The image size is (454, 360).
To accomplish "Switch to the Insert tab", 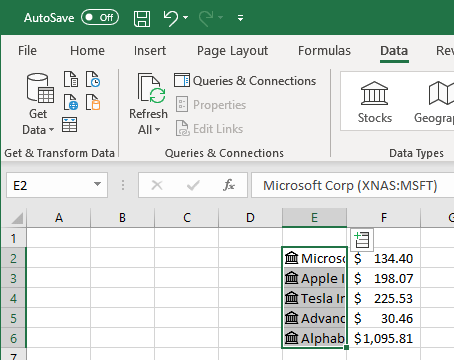I will (150, 51).
